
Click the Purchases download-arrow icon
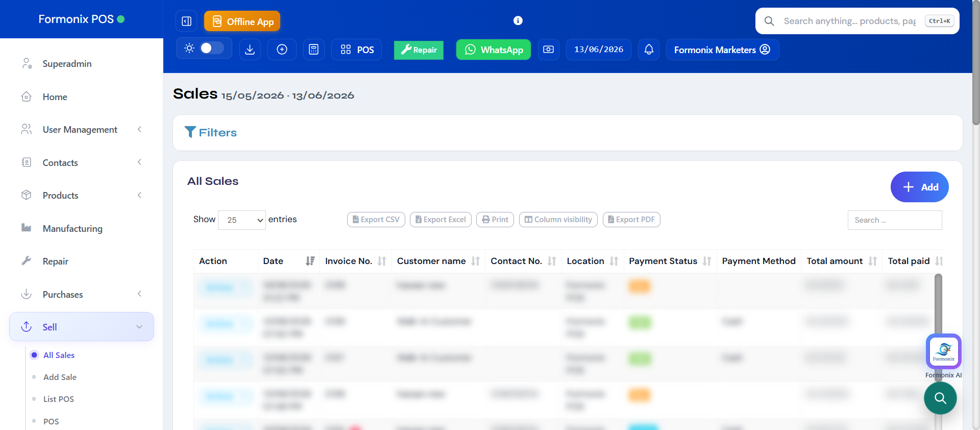tap(27, 294)
